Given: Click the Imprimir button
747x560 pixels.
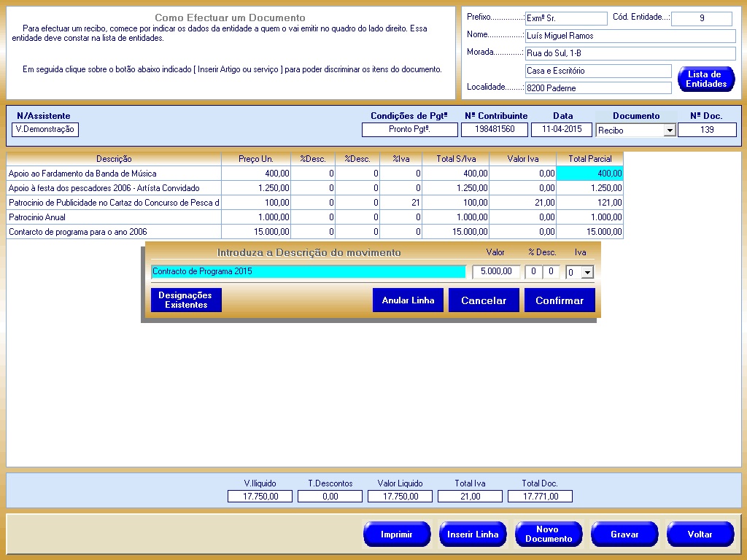Looking at the screenshot, I should [x=396, y=534].
